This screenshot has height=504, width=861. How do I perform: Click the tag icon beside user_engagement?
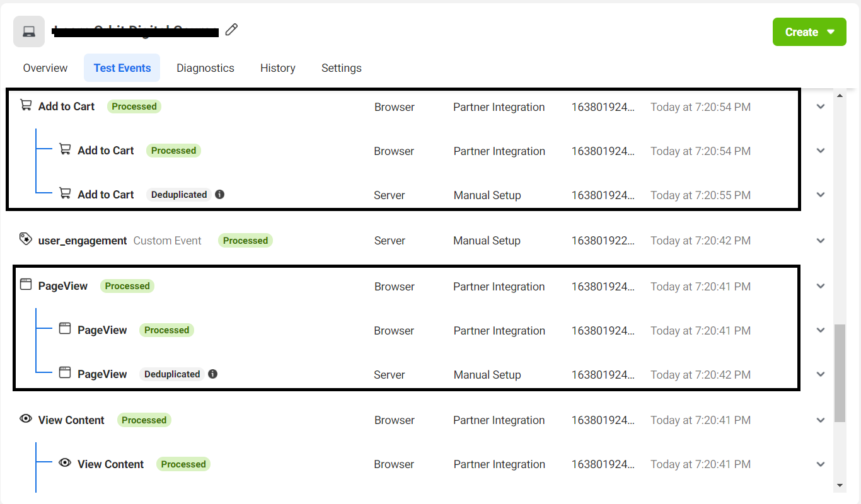tap(26, 239)
